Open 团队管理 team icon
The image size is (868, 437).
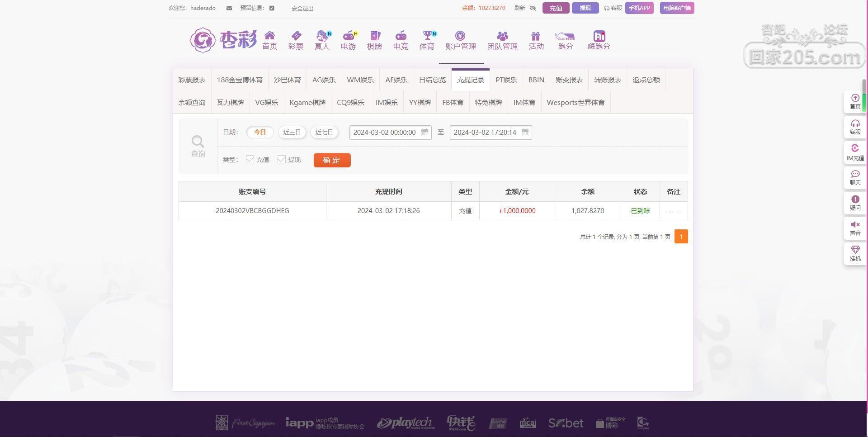[502, 36]
